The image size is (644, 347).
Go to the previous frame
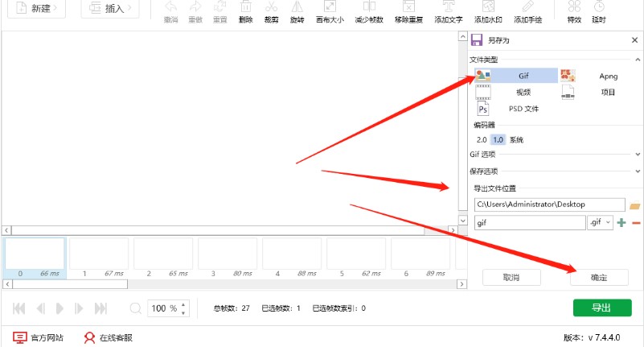click(41, 308)
